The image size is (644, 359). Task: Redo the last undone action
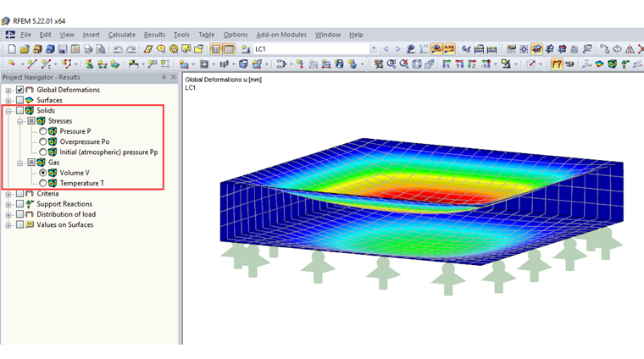pos(131,49)
